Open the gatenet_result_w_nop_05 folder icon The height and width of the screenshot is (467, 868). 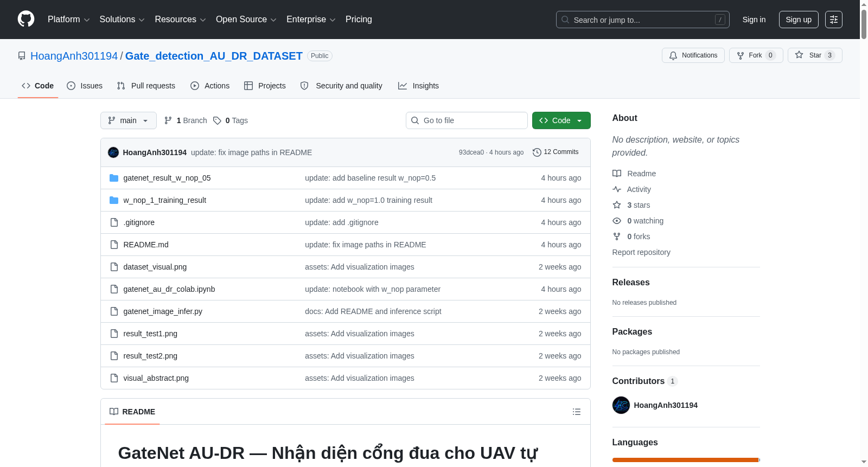click(114, 178)
